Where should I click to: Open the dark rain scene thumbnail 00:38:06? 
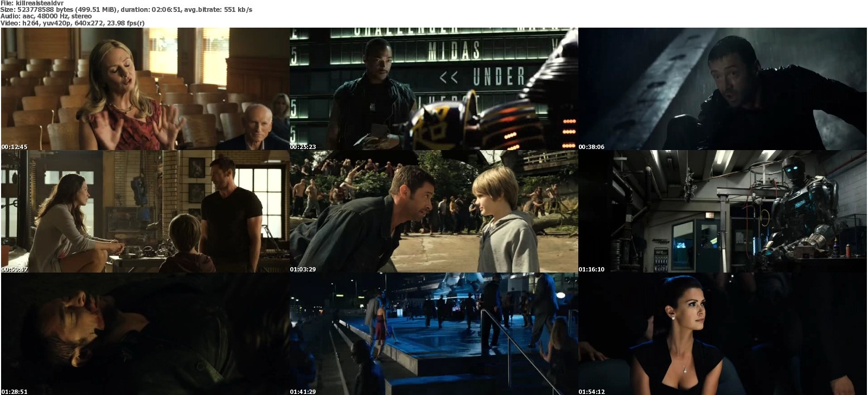tap(722, 89)
